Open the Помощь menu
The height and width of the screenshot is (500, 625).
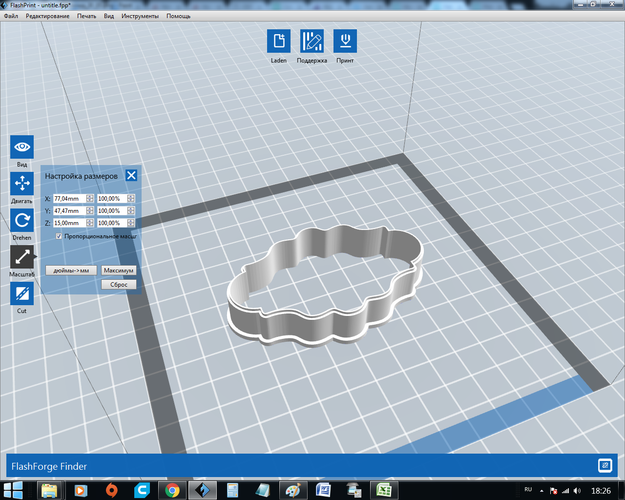[178, 16]
